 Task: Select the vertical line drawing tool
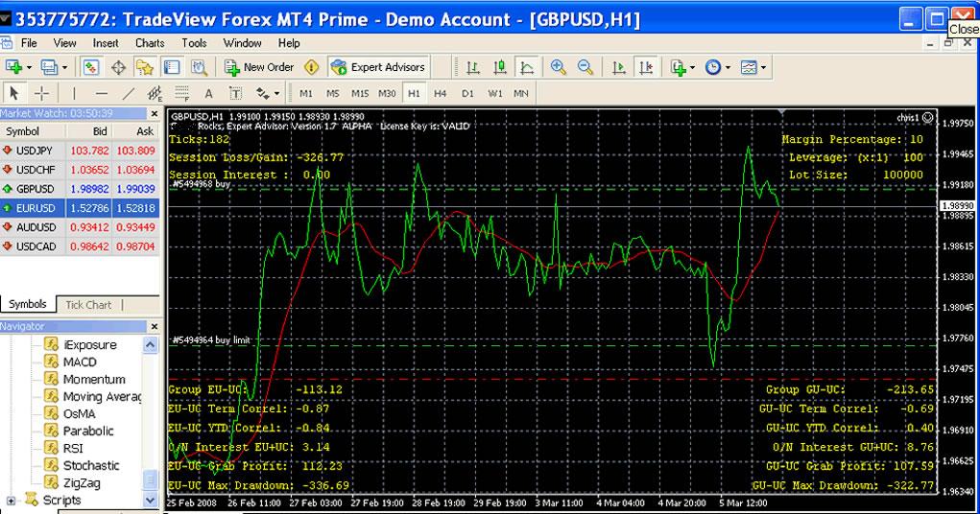coord(74,94)
